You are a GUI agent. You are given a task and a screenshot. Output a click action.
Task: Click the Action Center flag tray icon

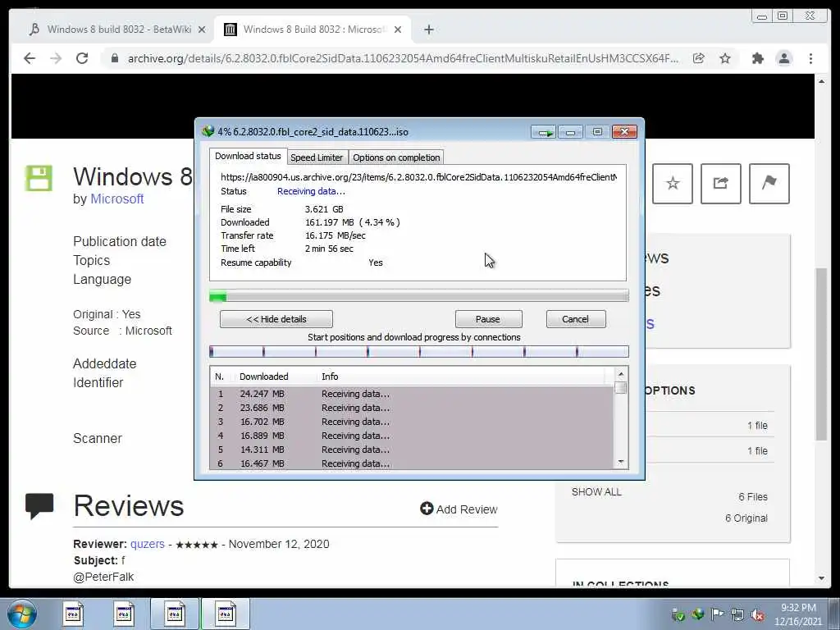coord(717,614)
